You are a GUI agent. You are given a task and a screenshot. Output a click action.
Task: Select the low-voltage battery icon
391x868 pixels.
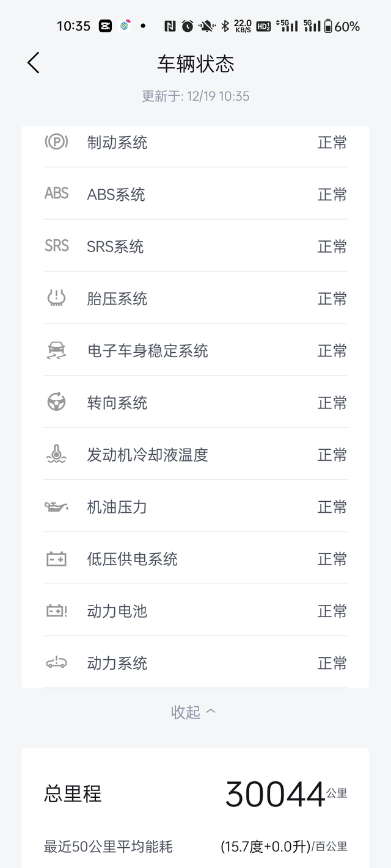(x=56, y=559)
